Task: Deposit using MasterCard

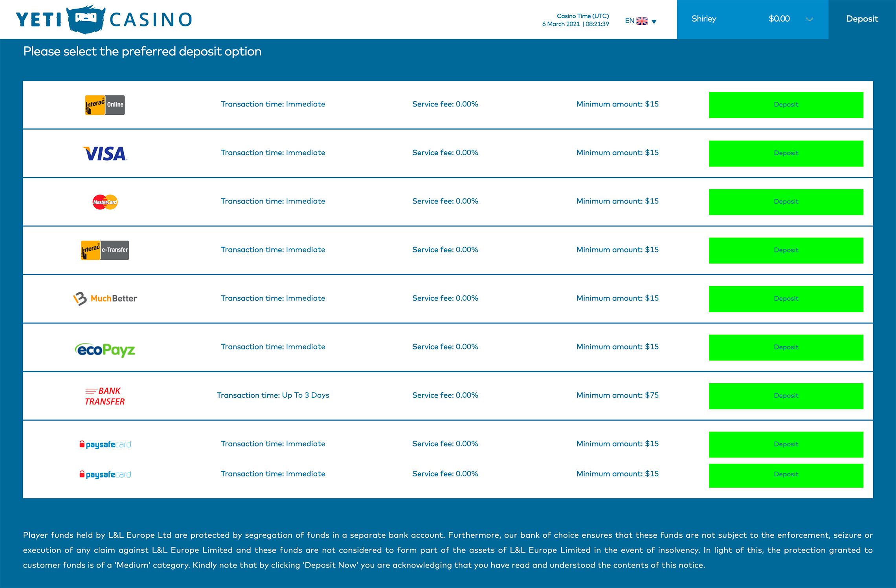Action: [786, 202]
